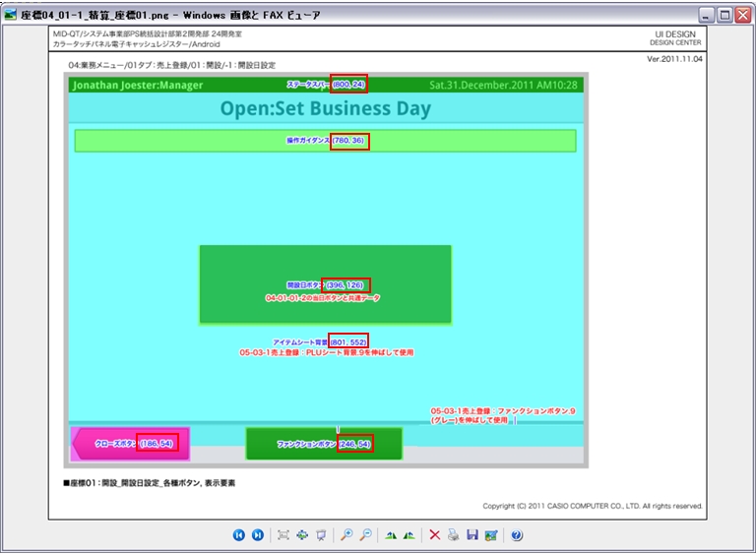Viewport: 756px width, 554px height.
Task: Go to the next image
Action: point(257,534)
